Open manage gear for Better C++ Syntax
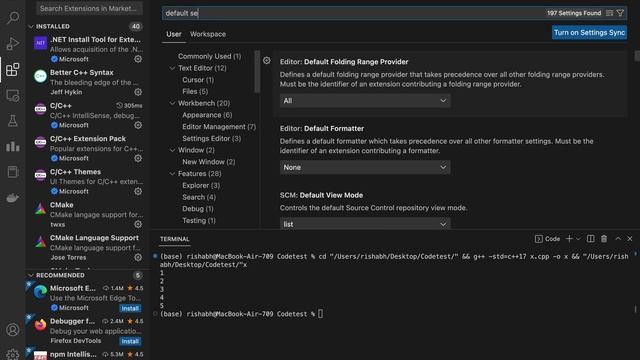 pyautogui.click(x=138, y=92)
